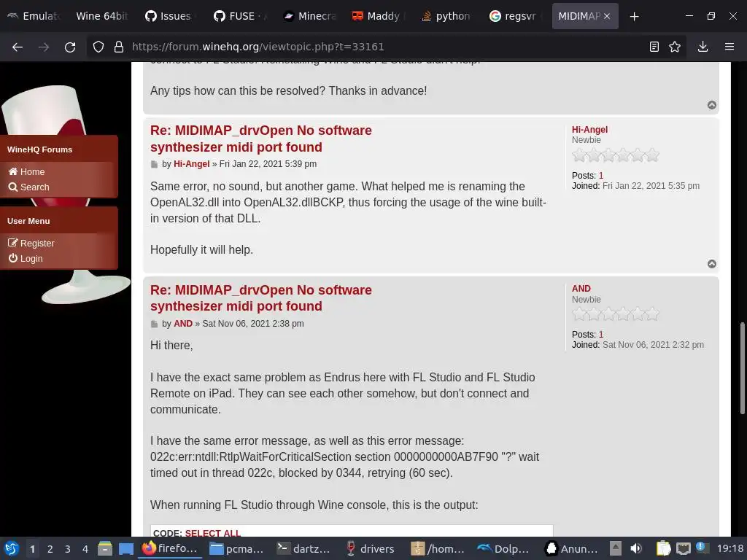The width and height of the screenshot is (747, 560).
Task: Toggle reader view for this page
Action: [654, 47]
